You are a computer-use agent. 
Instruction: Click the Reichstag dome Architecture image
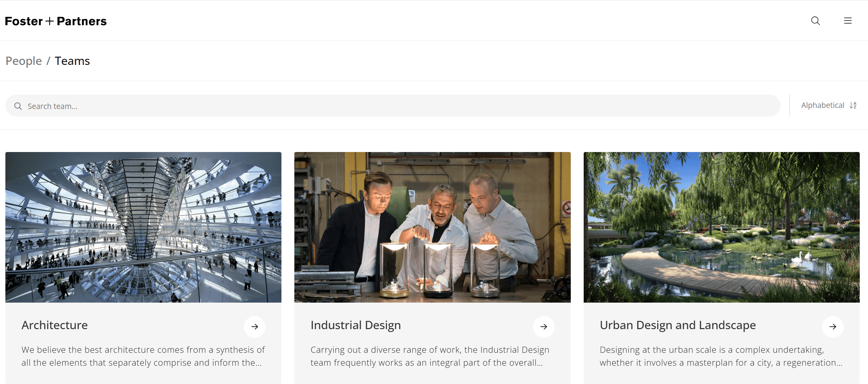(x=143, y=227)
